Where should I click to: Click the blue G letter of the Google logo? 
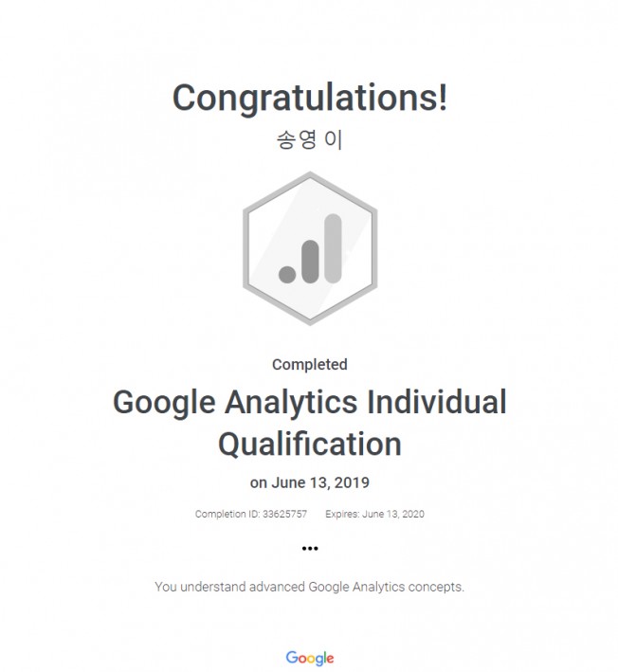point(292,657)
